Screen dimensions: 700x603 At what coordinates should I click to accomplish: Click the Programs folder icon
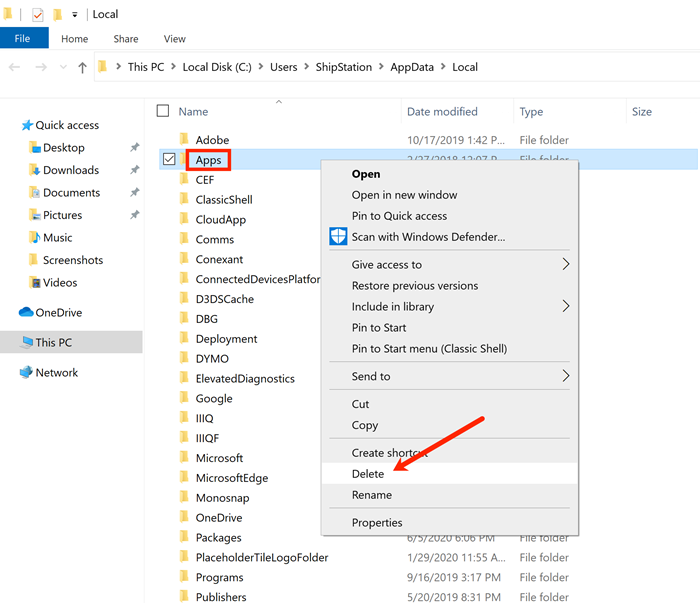pyautogui.click(x=184, y=577)
